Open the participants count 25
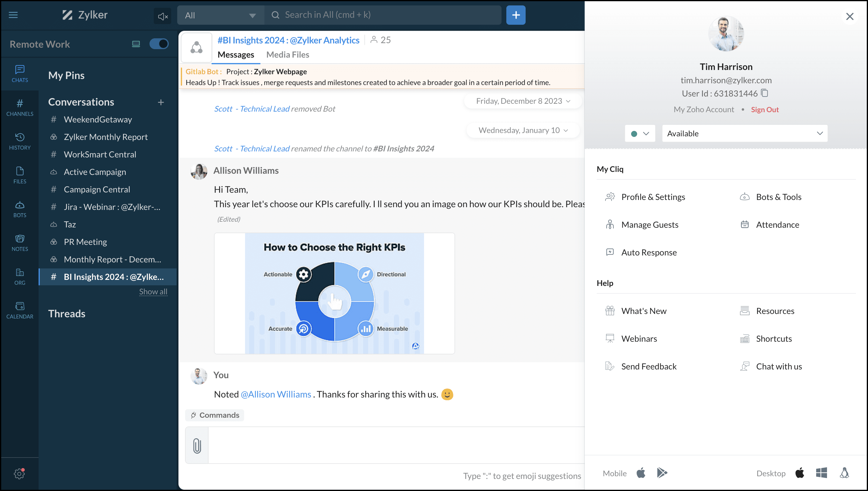Screen dimensions: 868x491 380,40
